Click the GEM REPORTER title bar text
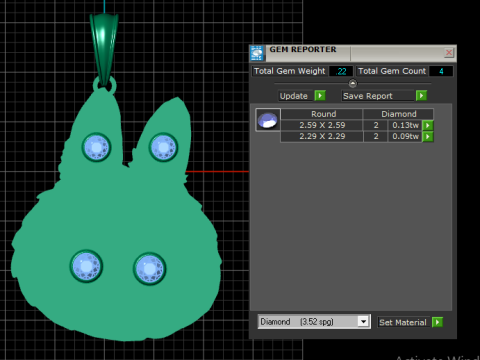The height and width of the screenshot is (360, 480). (x=303, y=49)
